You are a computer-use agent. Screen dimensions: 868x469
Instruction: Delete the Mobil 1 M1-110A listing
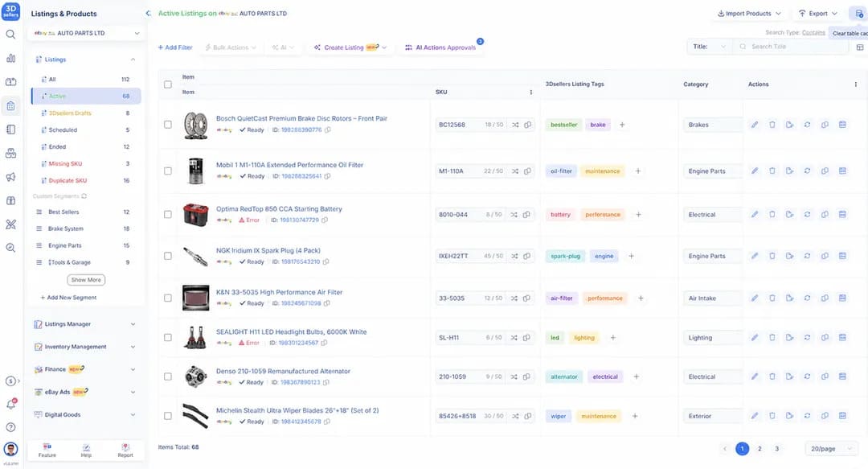click(772, 171)
